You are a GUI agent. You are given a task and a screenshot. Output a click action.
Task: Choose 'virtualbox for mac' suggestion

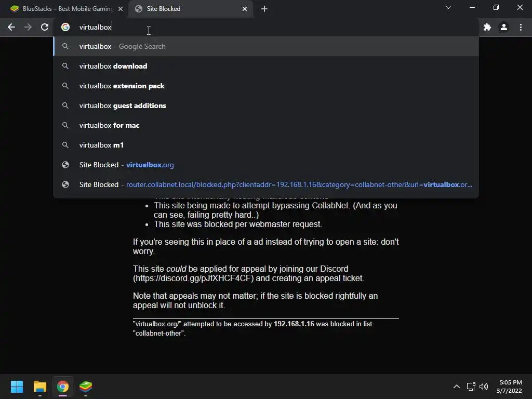pos(266,125)
